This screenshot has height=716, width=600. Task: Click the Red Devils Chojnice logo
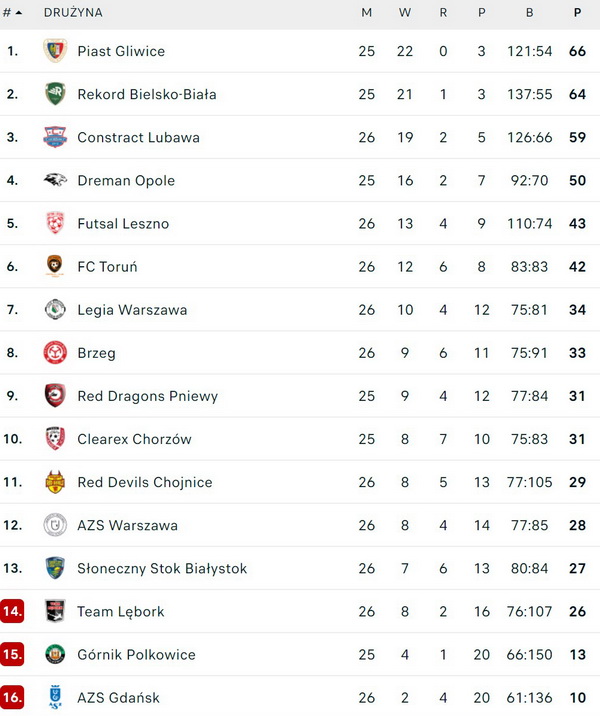click(x=55, y=482)
